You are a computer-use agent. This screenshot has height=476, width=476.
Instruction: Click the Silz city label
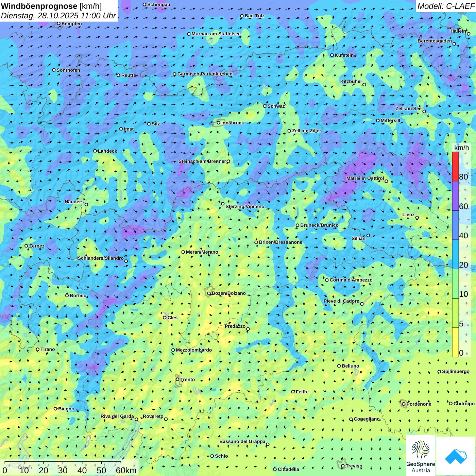(155, 124)
